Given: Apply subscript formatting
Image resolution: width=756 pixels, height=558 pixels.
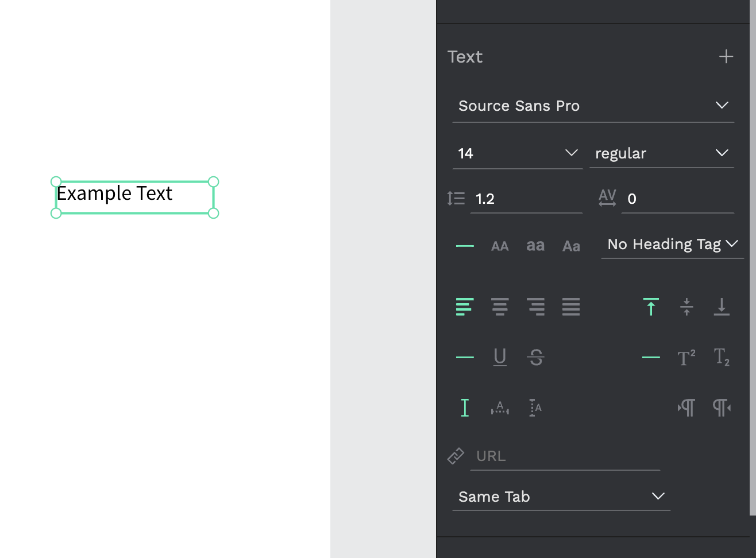Looking at the screenshot, I should pos(722,357).
